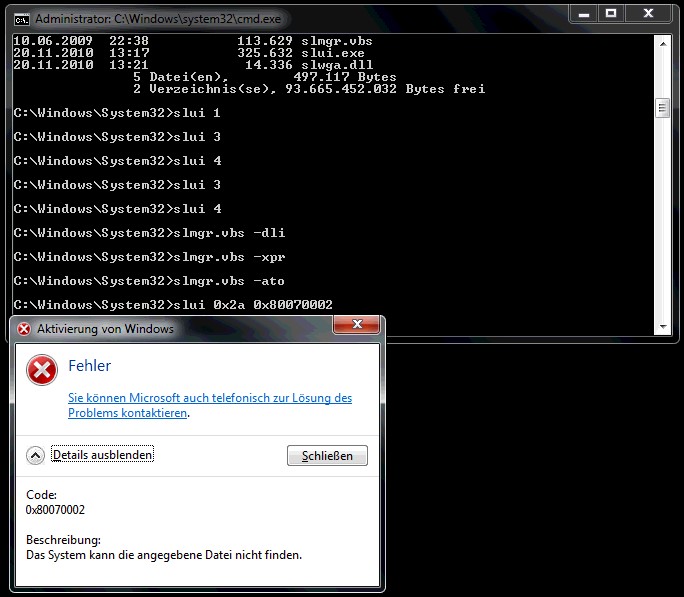Click the 'slmgr.vbs -dli' command line
Viewport: 684px width, 597px height.
click(x=149, y=233)
